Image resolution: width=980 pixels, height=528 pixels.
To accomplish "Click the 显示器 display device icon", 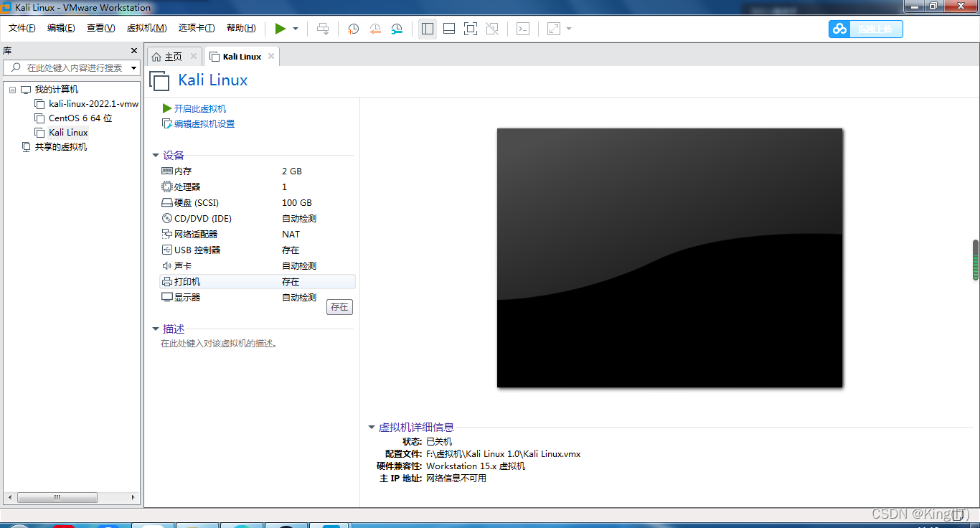I will [x=167, y=297].
